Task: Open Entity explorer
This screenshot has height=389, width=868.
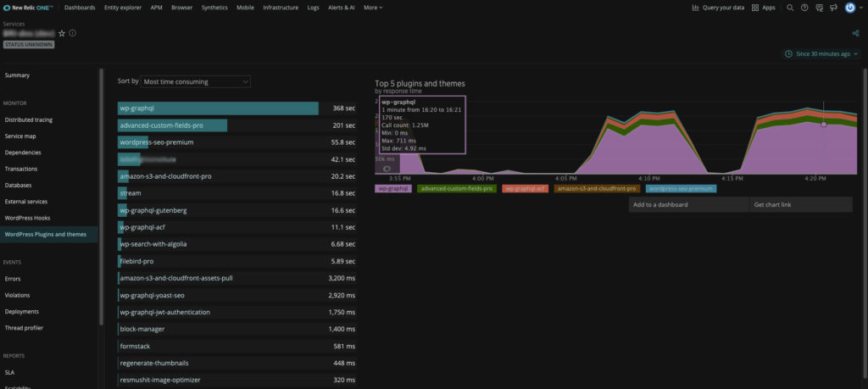Action: click(x=123, y=8)
